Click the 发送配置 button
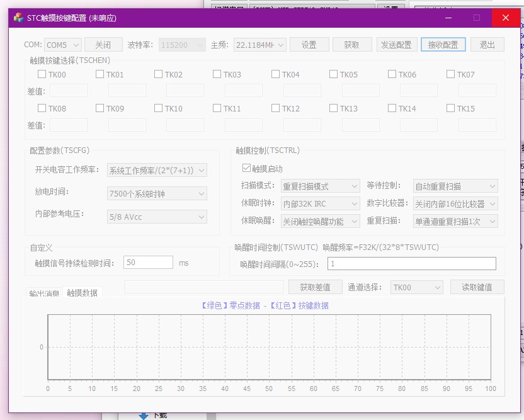The height and width of the screenshot is (420, 524). [x=397, y=45]
